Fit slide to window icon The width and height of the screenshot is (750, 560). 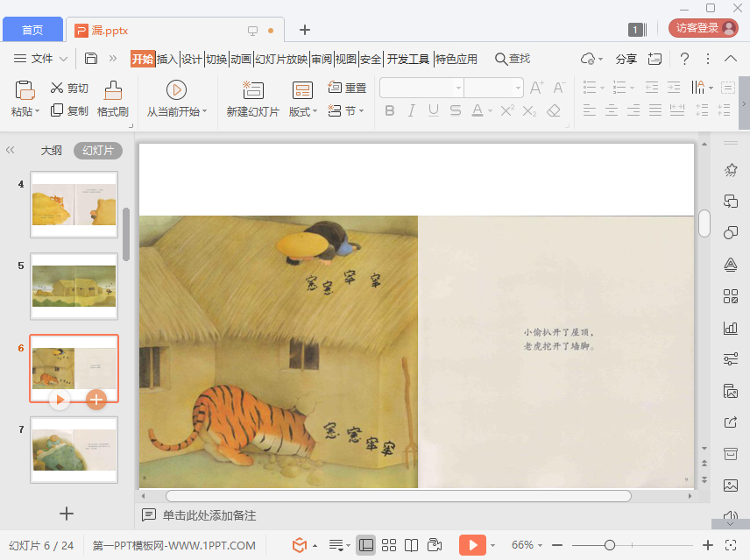(x=731, y=545)
